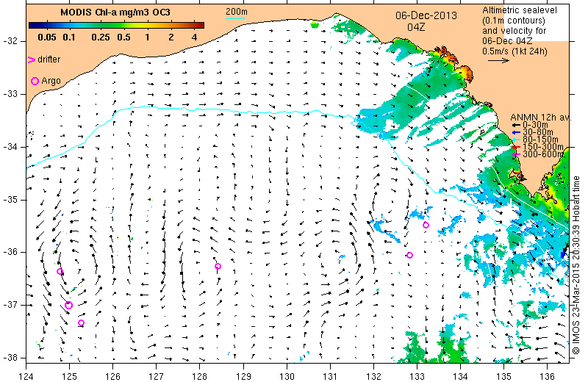Click the Altimetric sealevel caption
Screen dimensions: 588x382
coord(520,10)
